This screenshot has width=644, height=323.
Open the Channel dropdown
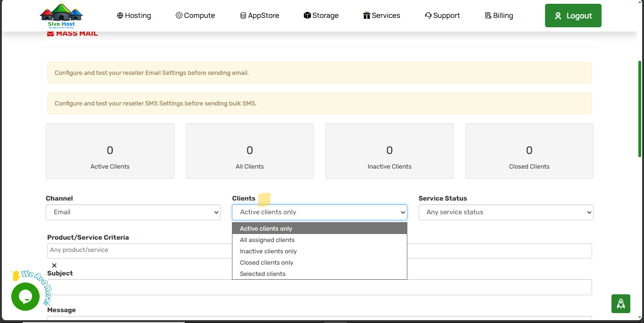133,212
